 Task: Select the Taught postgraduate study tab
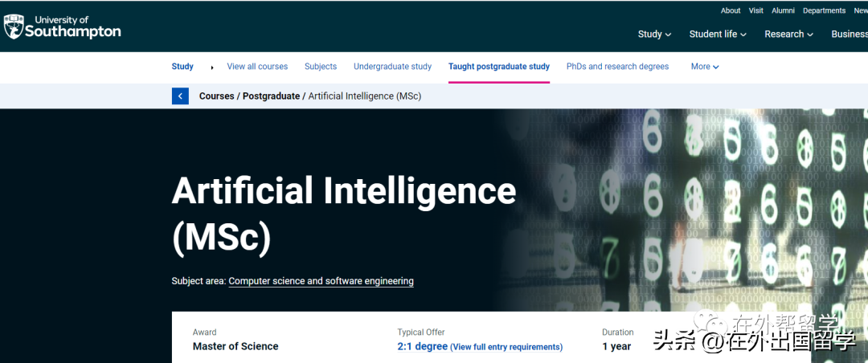coord(499,67)
